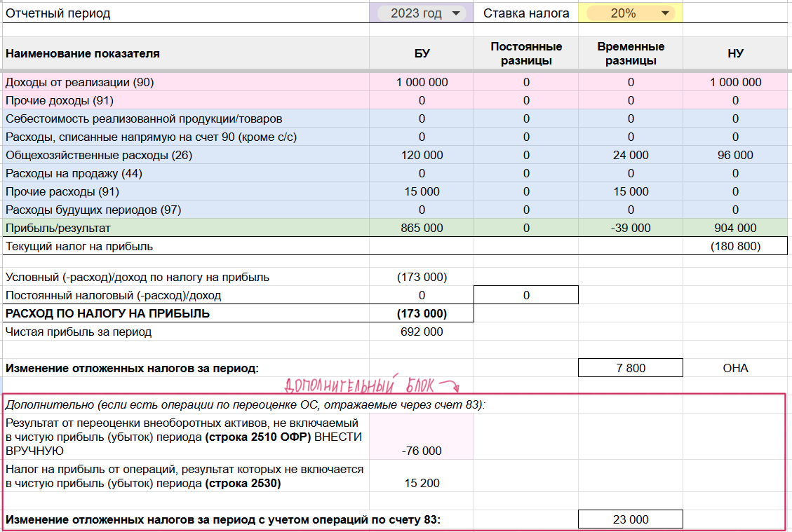Select the bold (173 000) total cell
This screenshot has width=792, height=532.
[x=422, y=313]
